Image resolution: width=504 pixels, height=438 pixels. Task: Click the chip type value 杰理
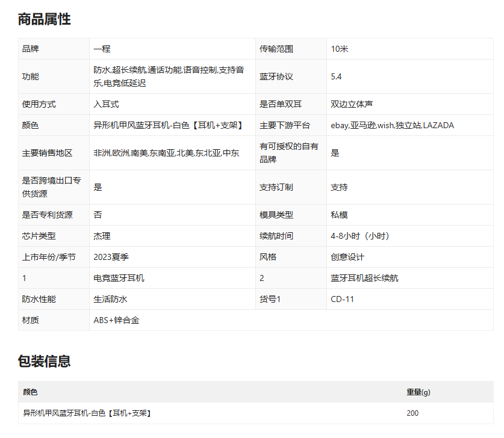click(x=102, y=236)
